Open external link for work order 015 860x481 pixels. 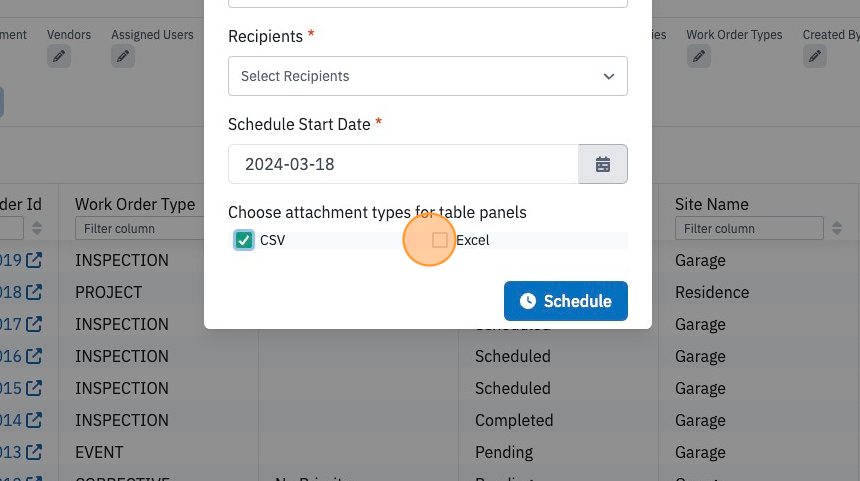pyautogui.click(x=34, y=388)
